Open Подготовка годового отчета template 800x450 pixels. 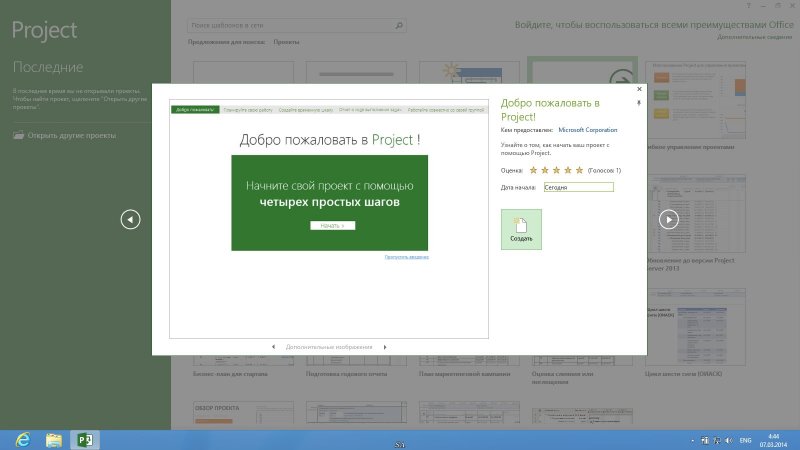click(346, 374)
